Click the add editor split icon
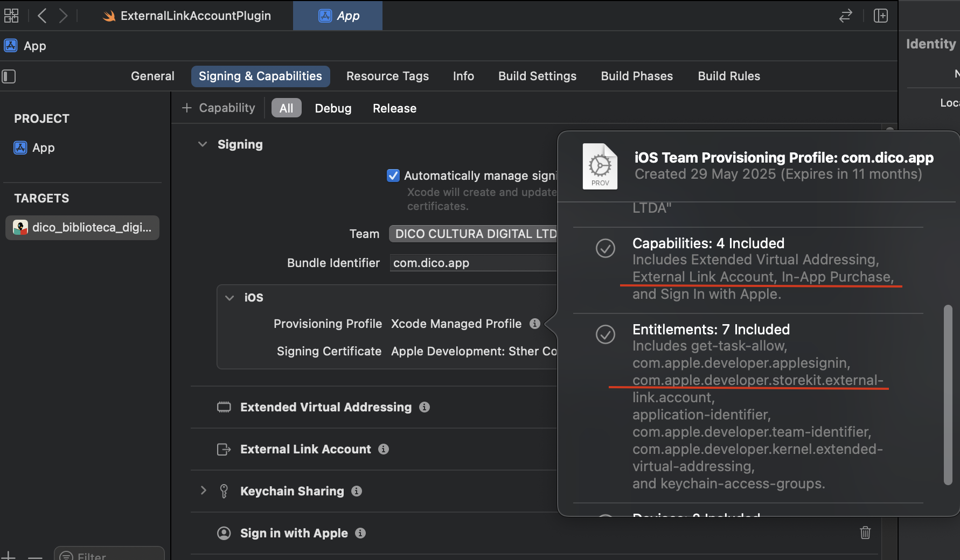This screenshot has height=560, width=960. click(881, 16)
